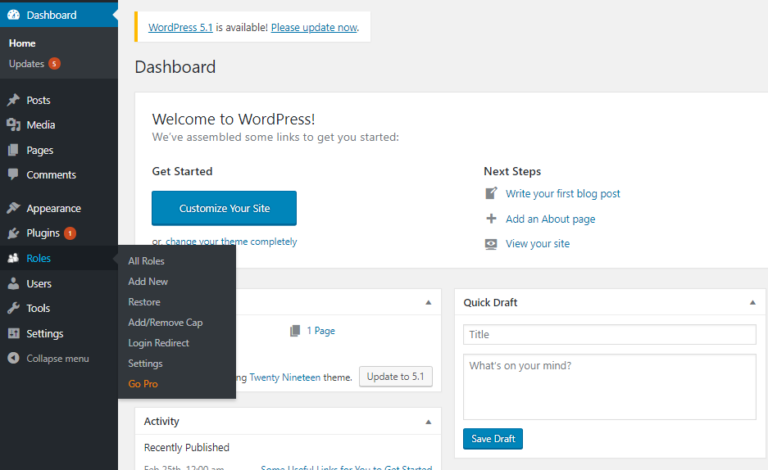
Task: Open the Comments menu item
Action: [51, 175]
